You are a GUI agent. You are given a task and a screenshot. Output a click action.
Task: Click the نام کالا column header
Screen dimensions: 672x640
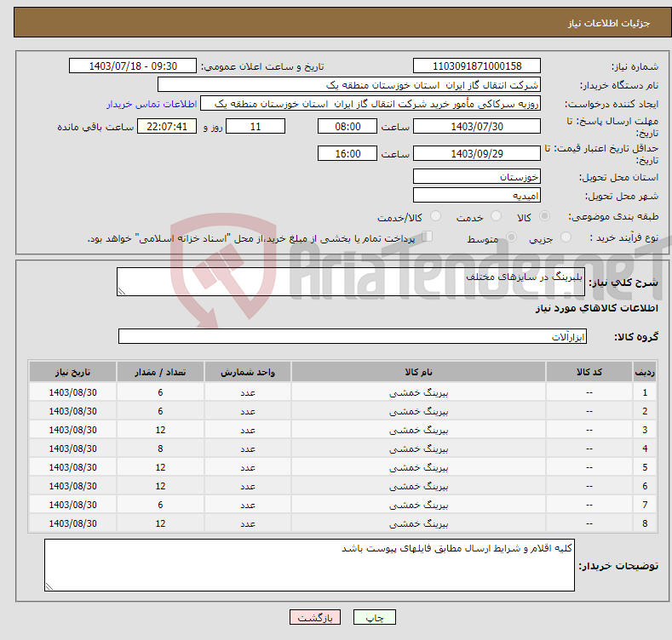click(x=418, y=372)
